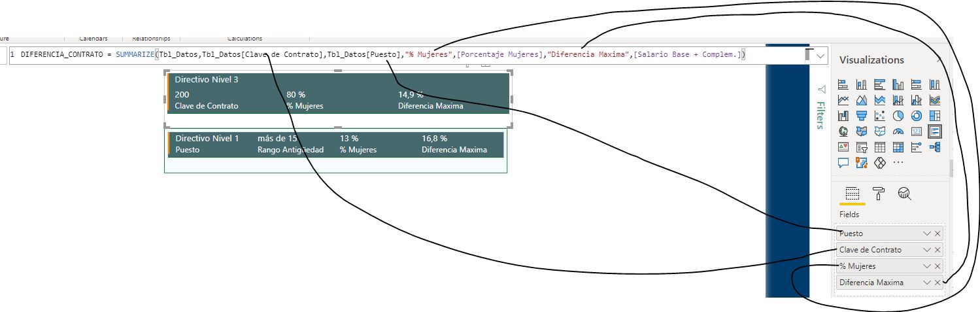
Task: Select the Key influencers visual
Action: pyautogui.click(x=917, y=147)
